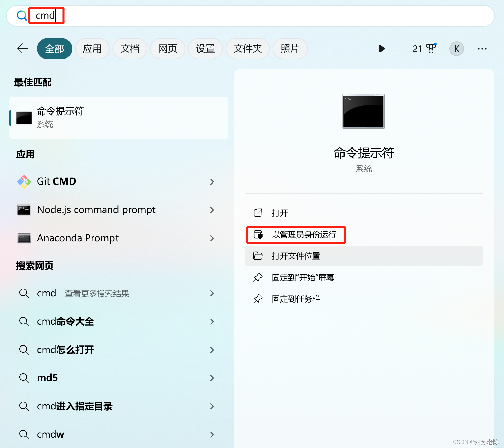Click pin icon beside 固定到"开始"屏幕
This screenshot has height=448, width=504.
point(258,277)
